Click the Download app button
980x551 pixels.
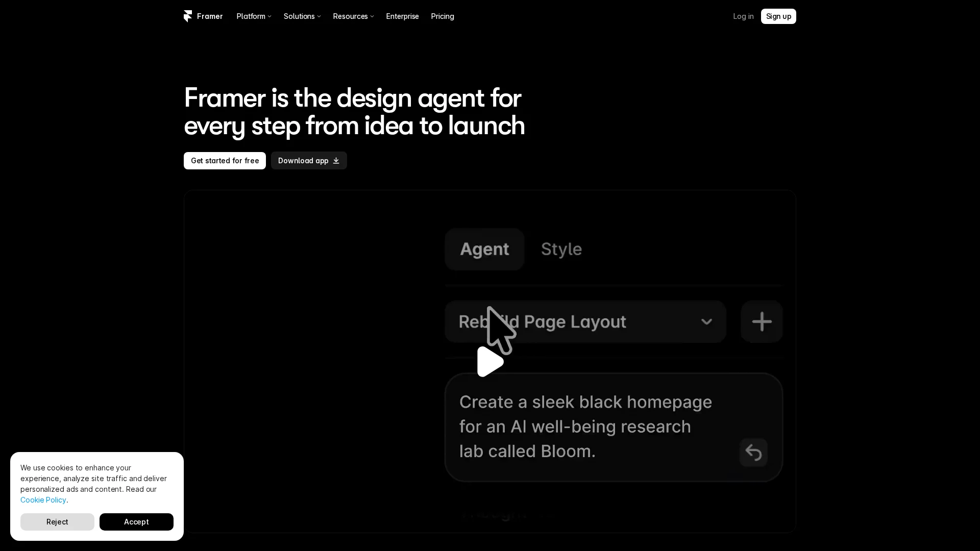click(309, 161)
